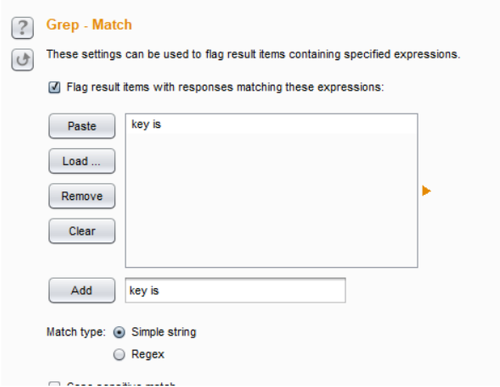The height and width of the screenshot is (387, 500).
Task: Click Remove to delete selected expression
Action: [x=82, y=196]
